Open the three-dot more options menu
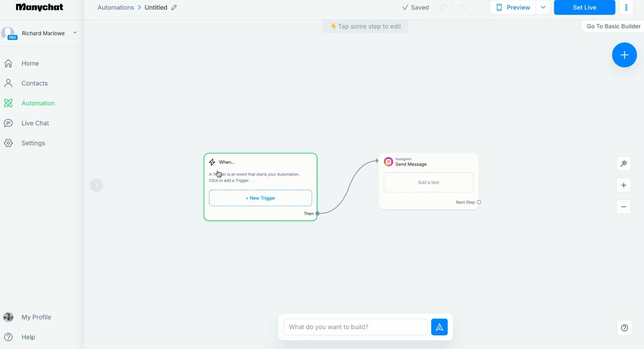 626,7
